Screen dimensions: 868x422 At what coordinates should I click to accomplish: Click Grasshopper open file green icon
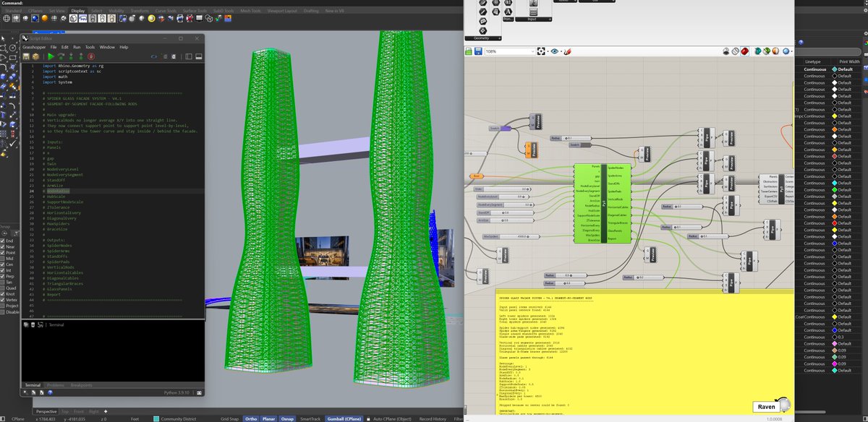(469, 51)
